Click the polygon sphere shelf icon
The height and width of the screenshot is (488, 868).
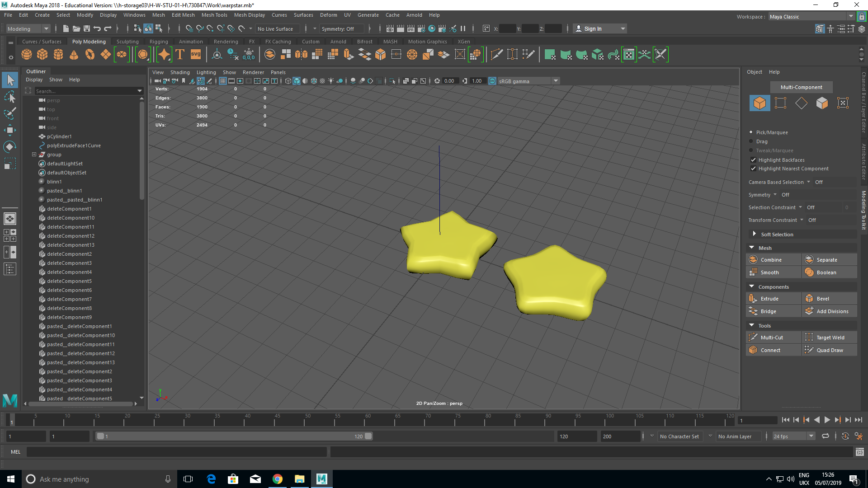pyautogui.click(x=27, y=55)
